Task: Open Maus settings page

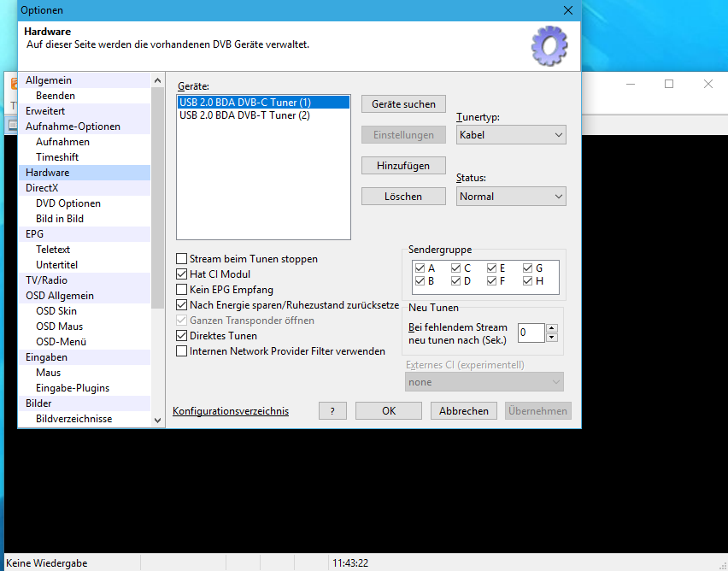Action: 85,372
